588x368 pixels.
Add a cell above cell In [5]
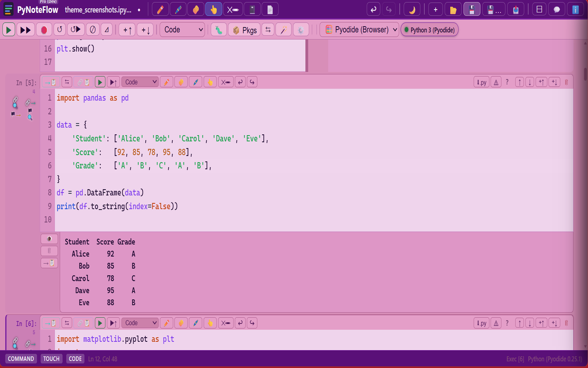542,82
